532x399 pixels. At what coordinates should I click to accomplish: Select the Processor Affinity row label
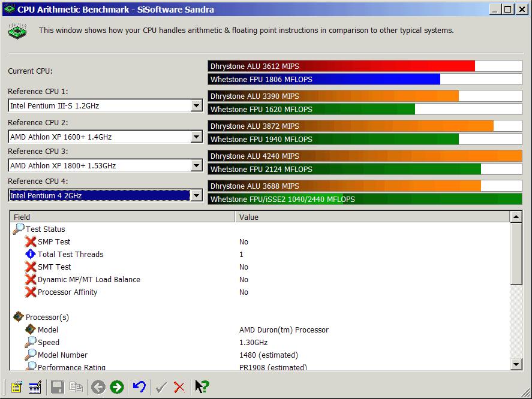pyautogui.click(x=68, y=292)
